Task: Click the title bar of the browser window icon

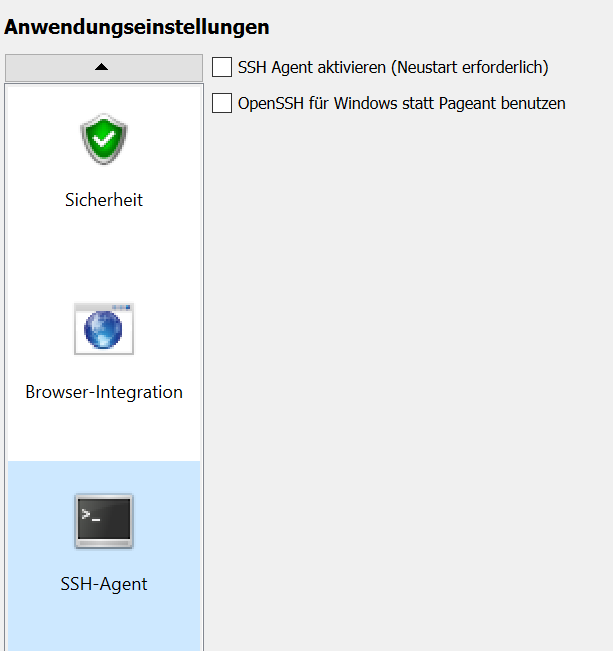Action: 104,307
